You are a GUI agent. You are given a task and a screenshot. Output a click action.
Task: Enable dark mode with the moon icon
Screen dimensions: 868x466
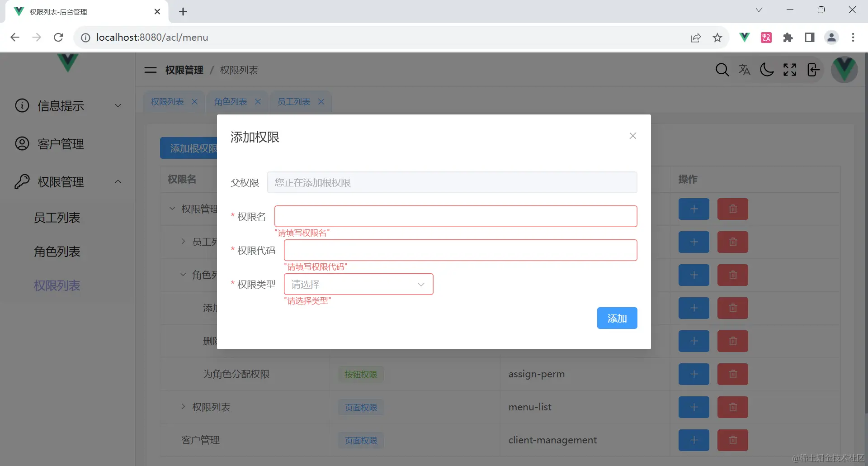coord(767,70)
